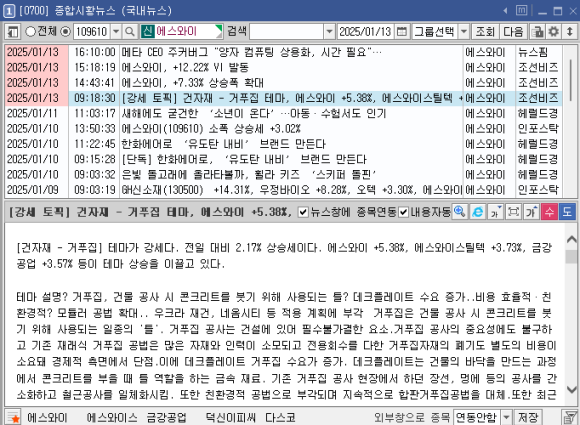Open news row GH신소재(130500) +14.31%

(x=283, y=190)
